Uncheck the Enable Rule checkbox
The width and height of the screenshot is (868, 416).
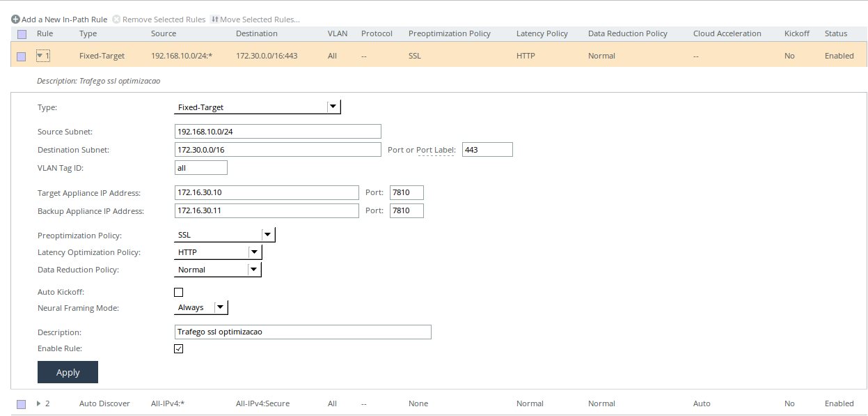tap(178, 348)
